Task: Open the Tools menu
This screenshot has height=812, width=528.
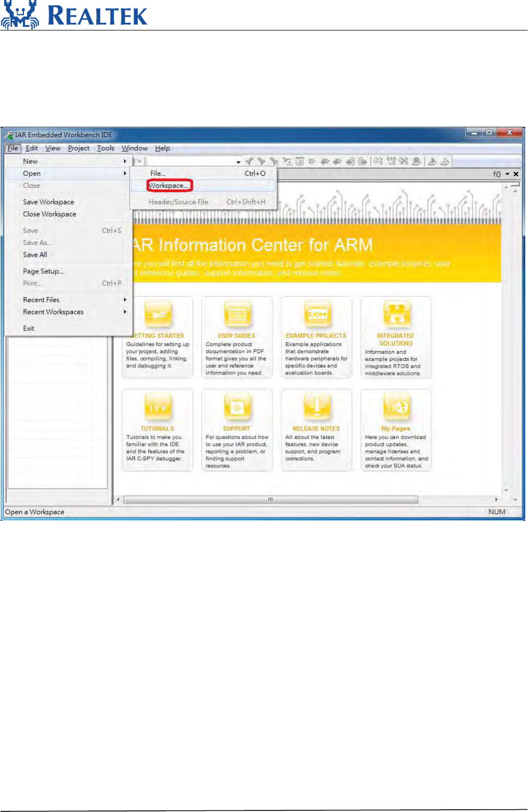Action: tap(106, 148)
